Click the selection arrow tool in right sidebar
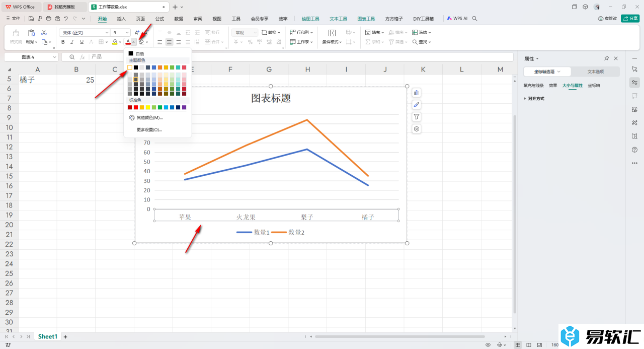This screenshot has height=349, width=644. click(634, 68)
